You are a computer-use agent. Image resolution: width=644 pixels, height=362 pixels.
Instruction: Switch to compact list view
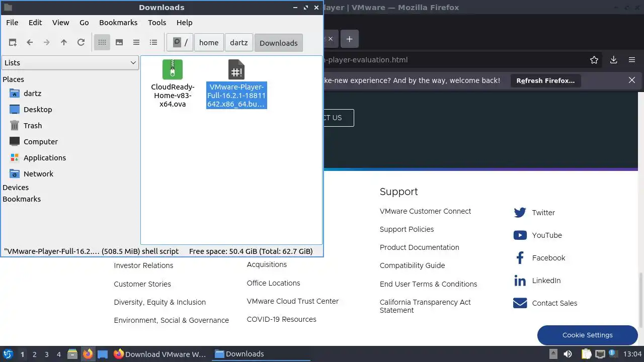point(136,43)
